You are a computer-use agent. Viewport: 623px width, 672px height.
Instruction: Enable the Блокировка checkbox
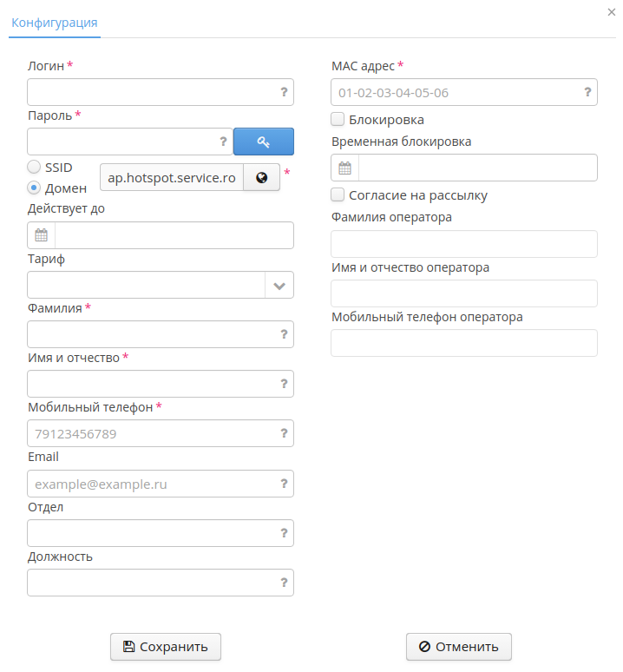point(338,120)
